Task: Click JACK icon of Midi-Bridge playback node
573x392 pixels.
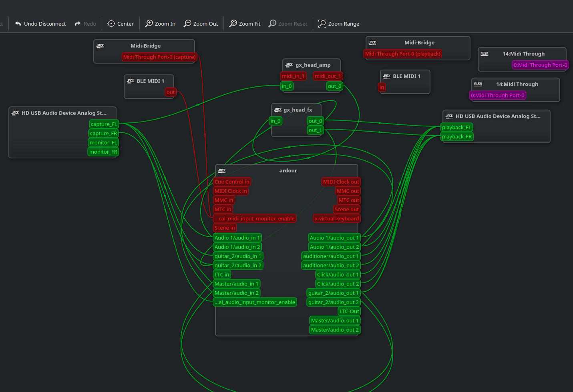Action: pyautogui.click(x=372, y=42)
